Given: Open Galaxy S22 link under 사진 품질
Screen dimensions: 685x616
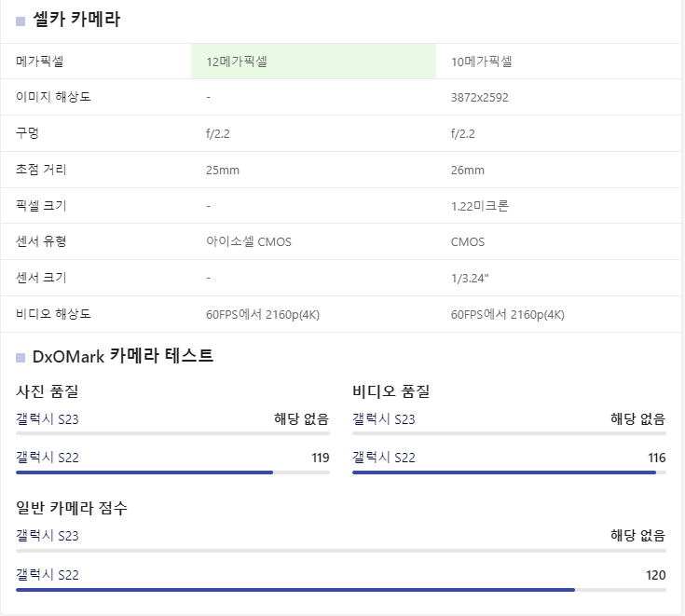Looking at the screenshot, I should pos(48,458).
